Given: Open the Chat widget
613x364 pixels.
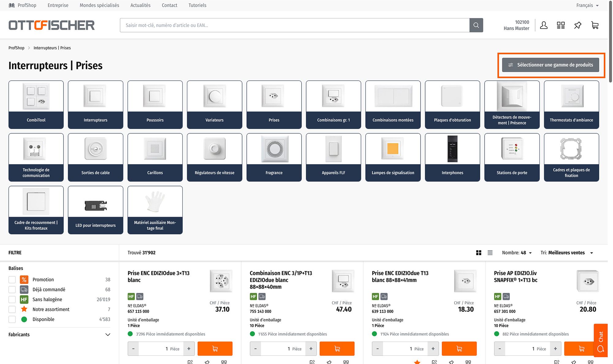Looking at the screenshot, I should tap(600, 341).
